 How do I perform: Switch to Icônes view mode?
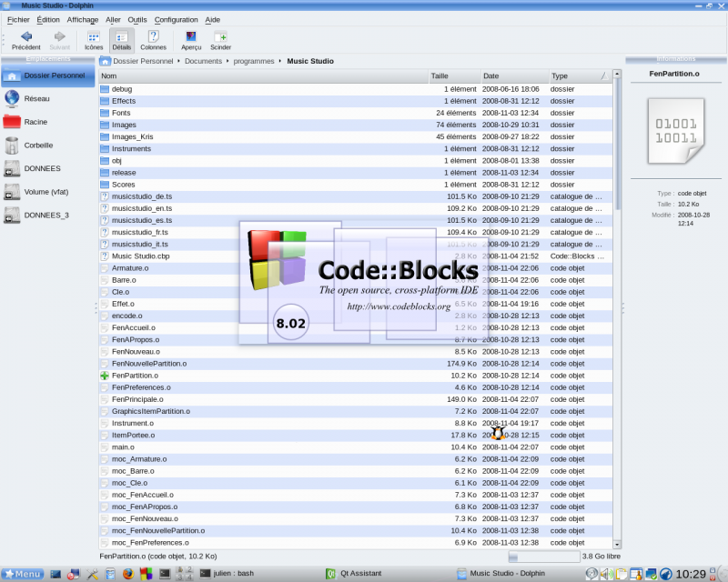(x=94, y=37)
